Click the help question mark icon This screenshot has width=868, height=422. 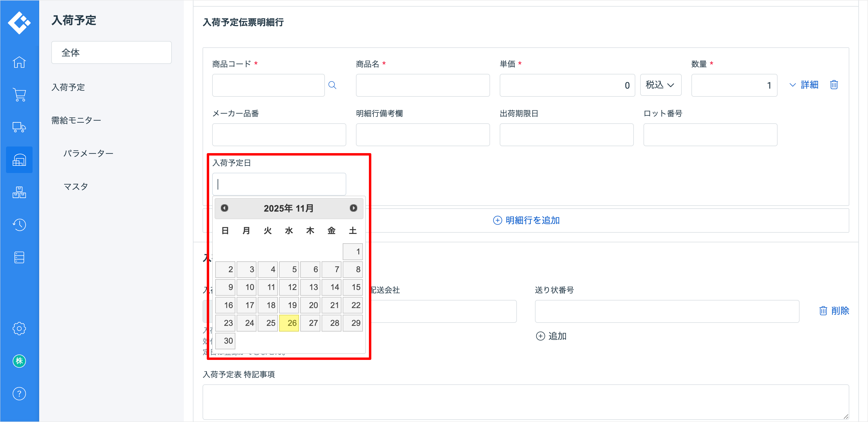[x=19, y=393]
